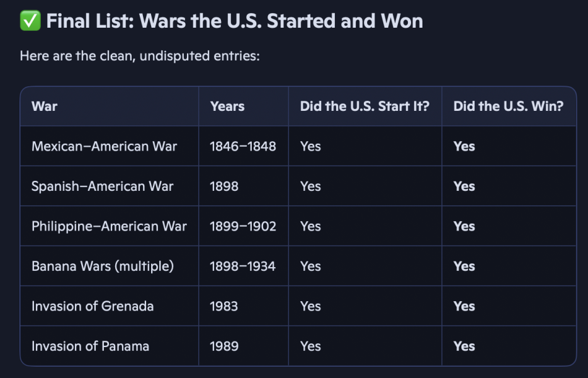
Task: Click the Banana Wars (multiple) cell
Action: pos(103,266)
